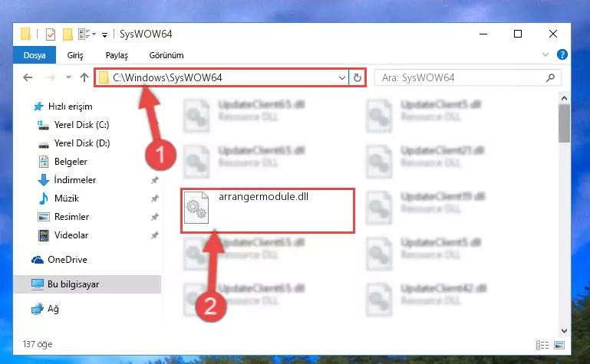Click the scroll up arrow in file list
590x364 pixels.
tap(564, 98)
